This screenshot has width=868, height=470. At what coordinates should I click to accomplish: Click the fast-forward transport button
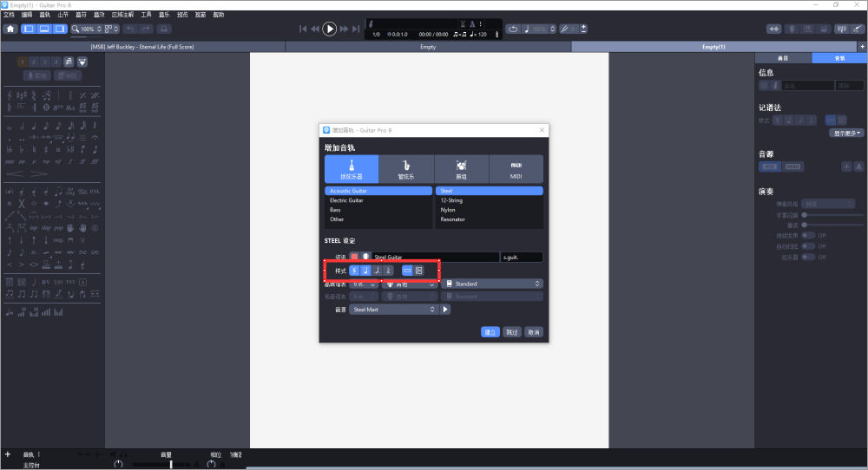344,29
